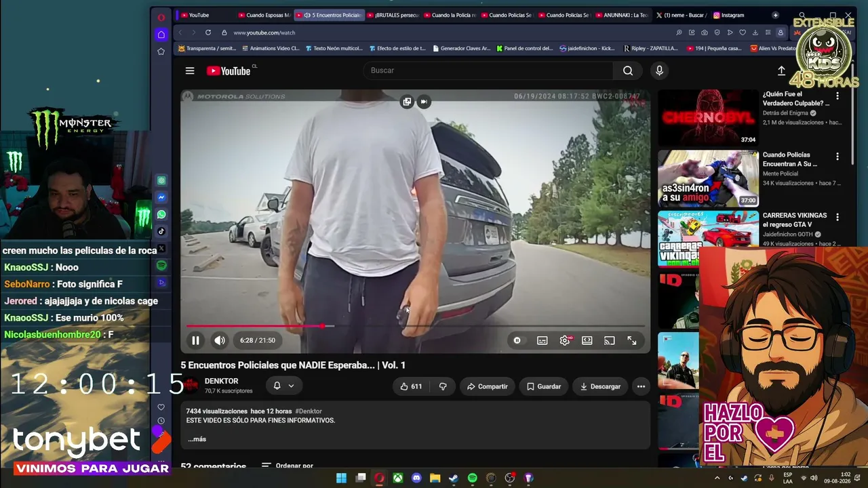This screenshot has width=868, height=488.
Task: Open the CARRERAS VIKINGAS video title
Action: (x=795, y=220)
